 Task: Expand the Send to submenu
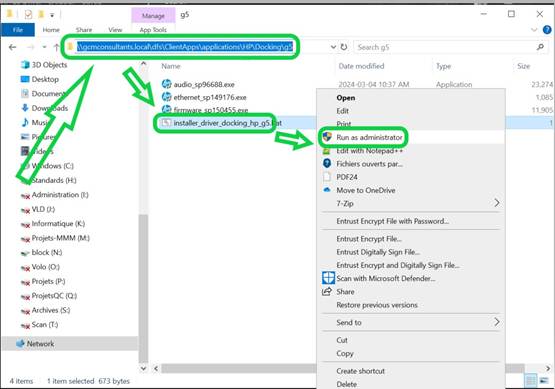(411, 322)
